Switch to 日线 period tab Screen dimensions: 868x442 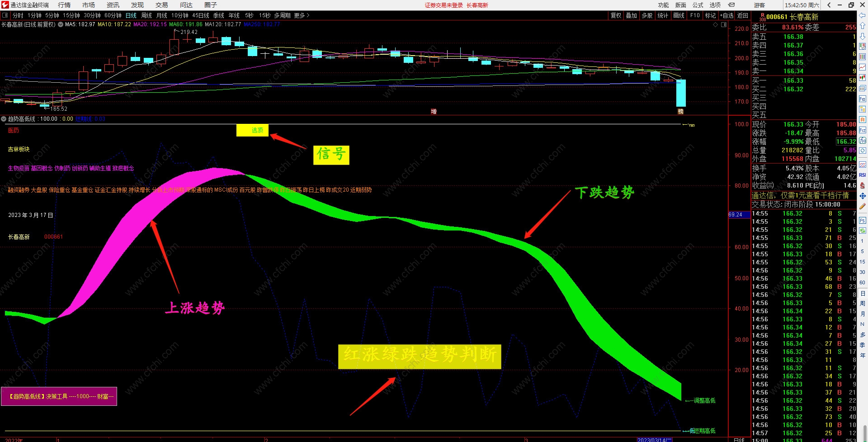[x=131, y=15]
